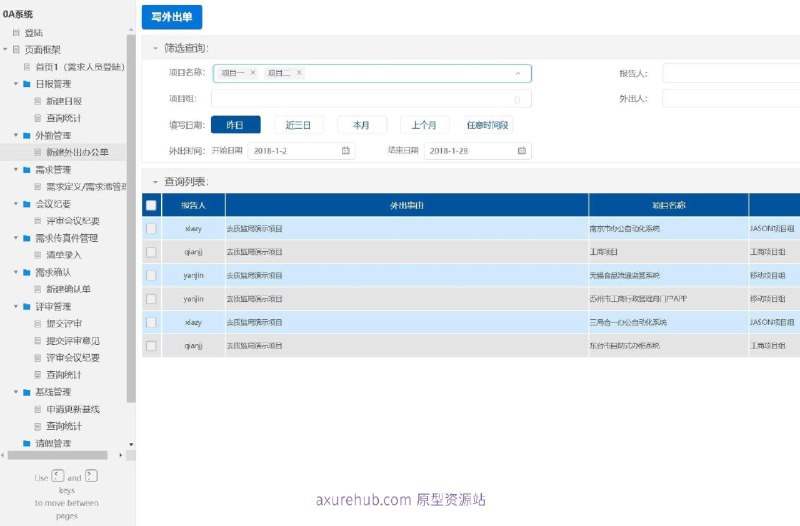Open the 新建外出办公单 page
Viewport: 800px width, 526px height.
78,152
